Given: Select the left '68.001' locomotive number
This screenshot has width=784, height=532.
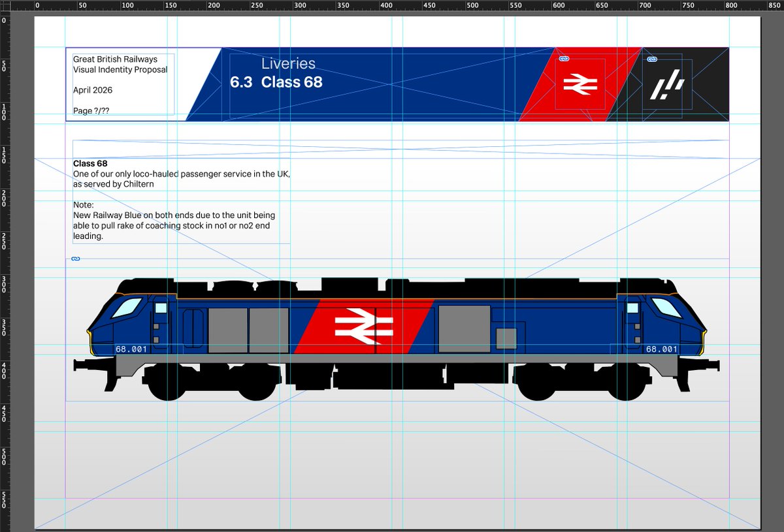Looking at the screenshot, I should (131, 349).
